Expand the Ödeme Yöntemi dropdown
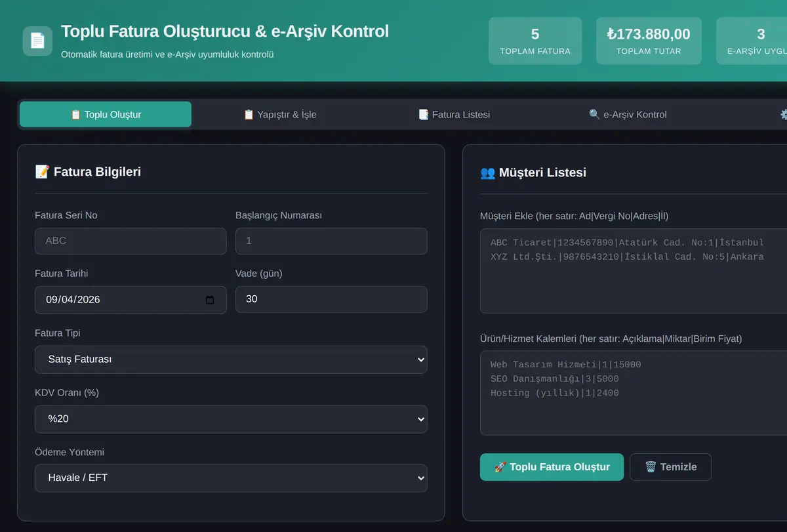787x532 pixels. pos(231,478)
